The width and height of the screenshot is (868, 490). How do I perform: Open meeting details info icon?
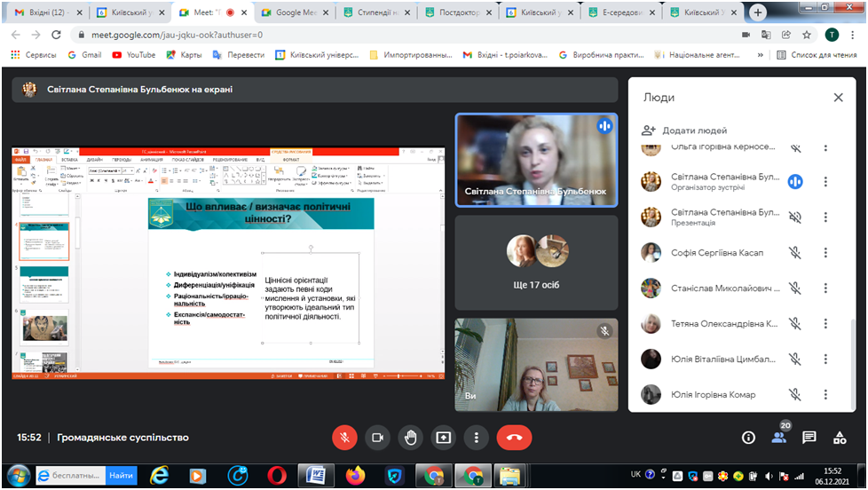[747, 438]
